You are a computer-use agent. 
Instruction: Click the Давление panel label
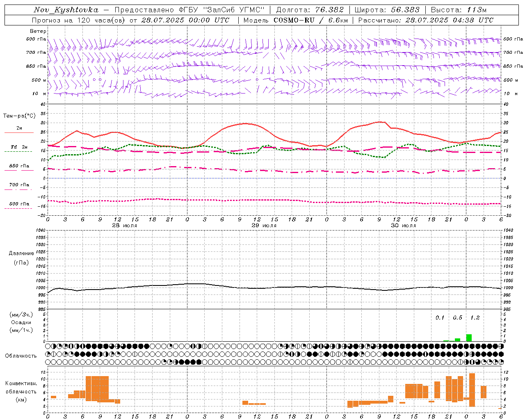coord(21,253)
